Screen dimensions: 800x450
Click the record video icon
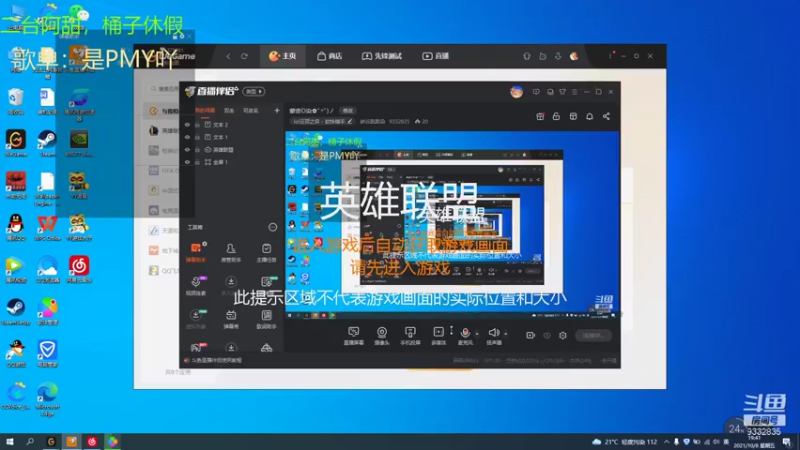tap(531, 335)
